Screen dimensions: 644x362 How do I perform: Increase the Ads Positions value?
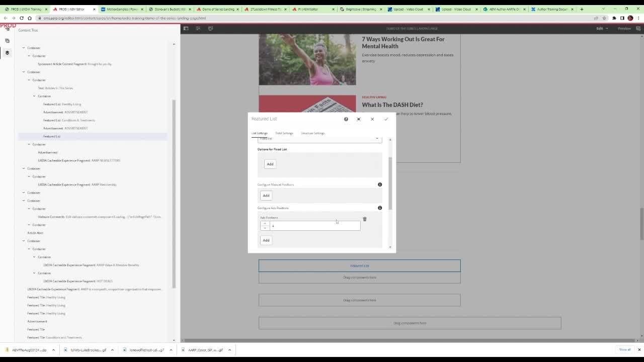pyautogui.click(x=265, y=224)
